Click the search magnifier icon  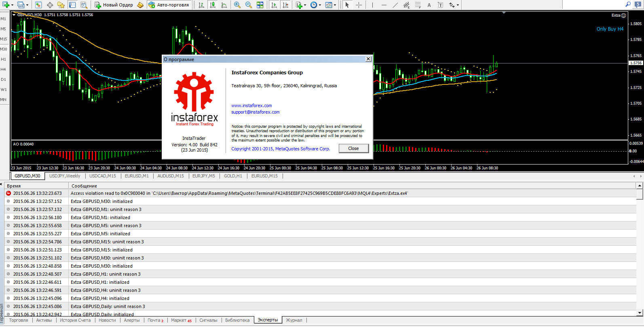pyautogui.click(x=628, y=4)
